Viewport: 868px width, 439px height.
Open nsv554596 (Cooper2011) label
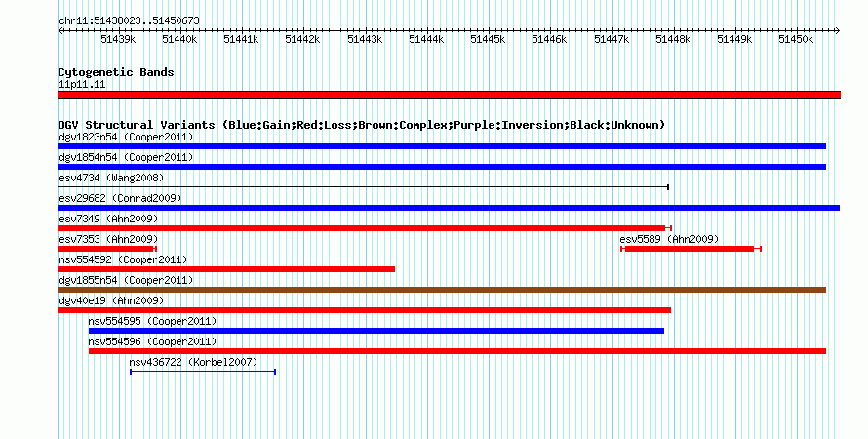152,341
